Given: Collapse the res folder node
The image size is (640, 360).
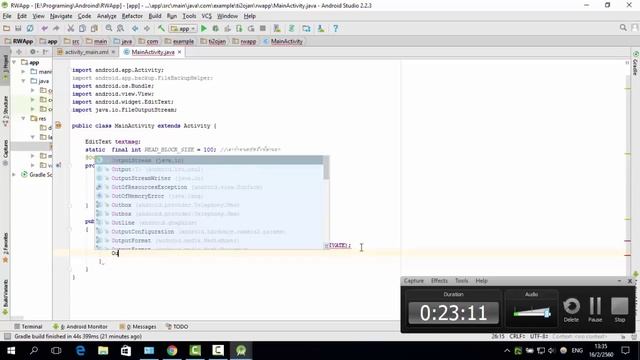Looking at the screenshot, I should 24,118.
